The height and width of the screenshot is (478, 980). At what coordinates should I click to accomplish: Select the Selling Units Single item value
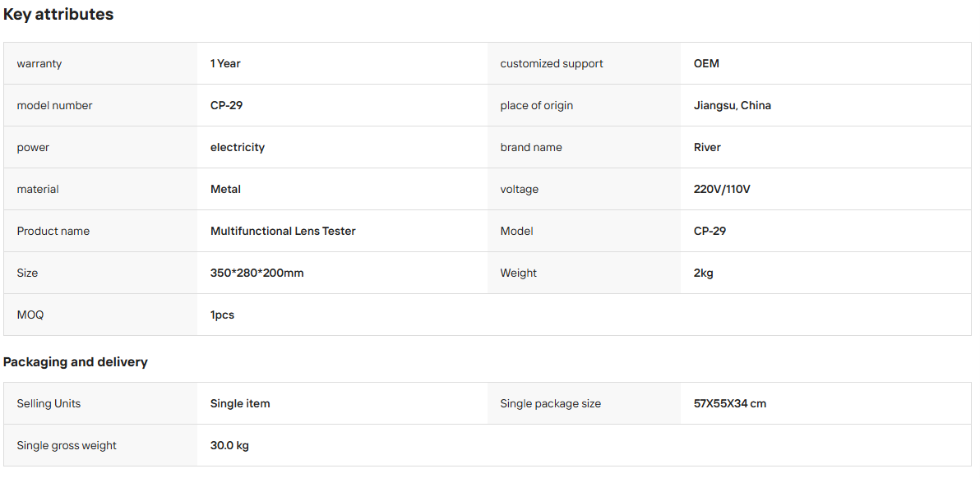(240, 404)
